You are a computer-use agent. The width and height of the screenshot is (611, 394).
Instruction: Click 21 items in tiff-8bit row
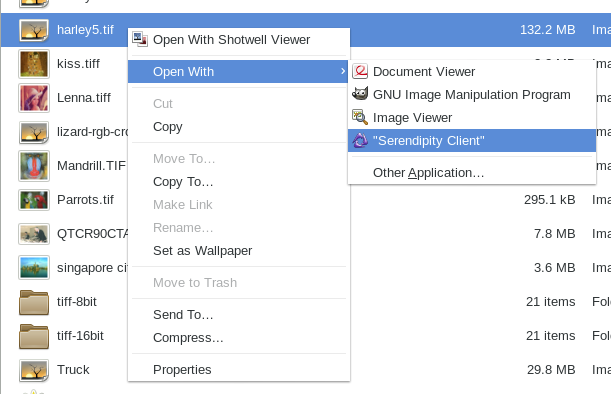pyautogui.click(x=551, y=302)
